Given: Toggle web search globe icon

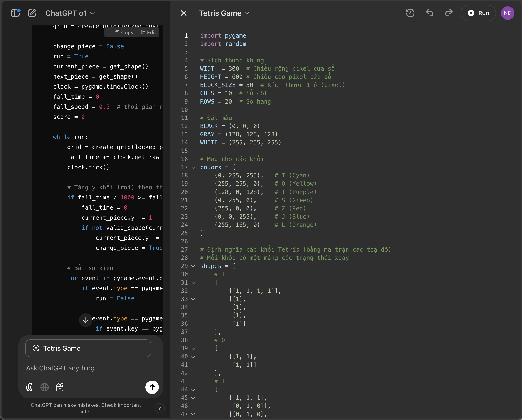Looking at the screenshot, I should click(45, 387).
